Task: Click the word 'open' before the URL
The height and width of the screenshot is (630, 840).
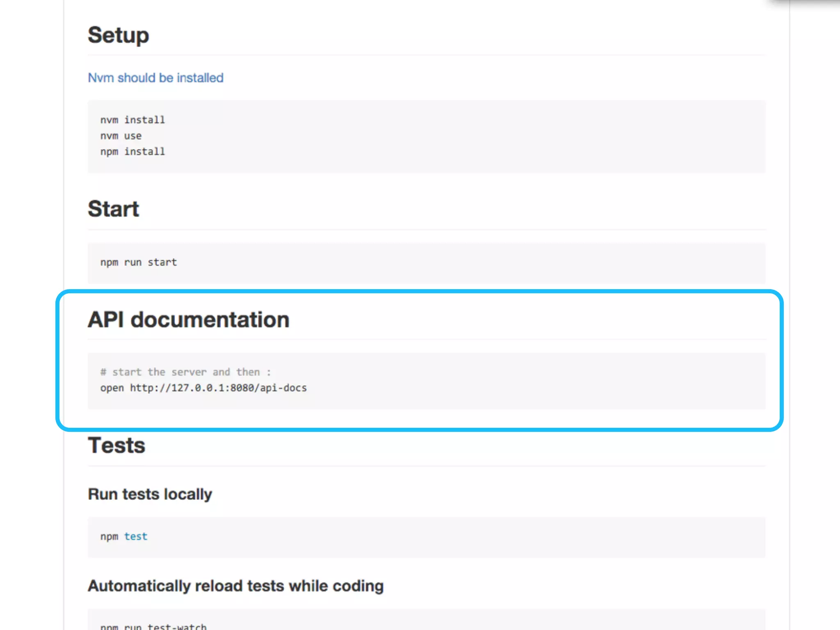Action: tap(112, 388)
